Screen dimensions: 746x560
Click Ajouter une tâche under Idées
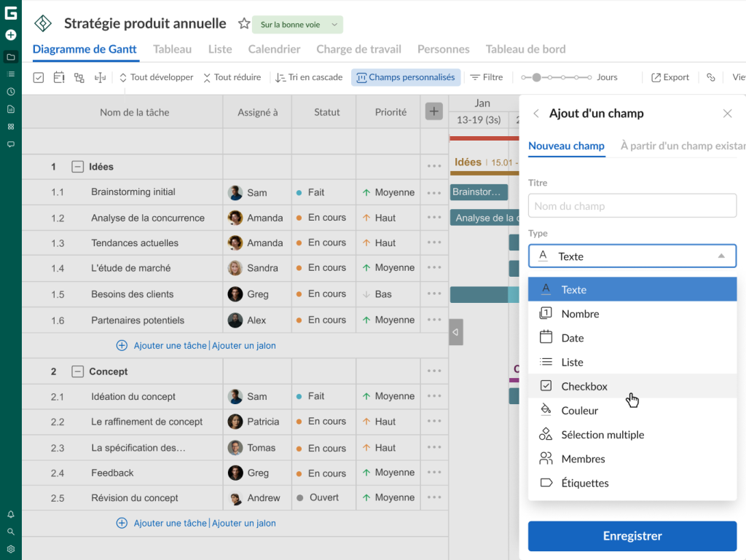coord(170,346)
